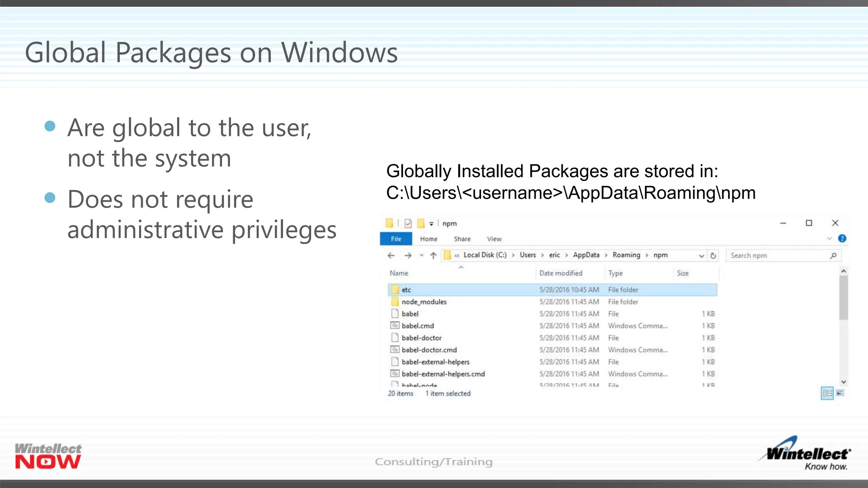Viewport: 868px width, 488px height.
Task: Click eric in the breadcrumb path
Action: click(x=554, y=255)
